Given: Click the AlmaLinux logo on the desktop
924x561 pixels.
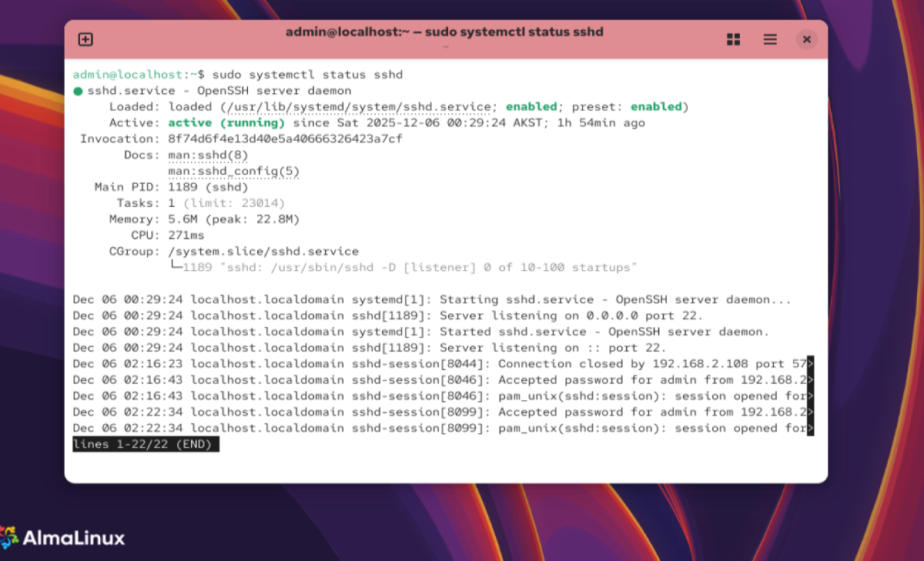Looking at the screenshot, I should point(63,538).
